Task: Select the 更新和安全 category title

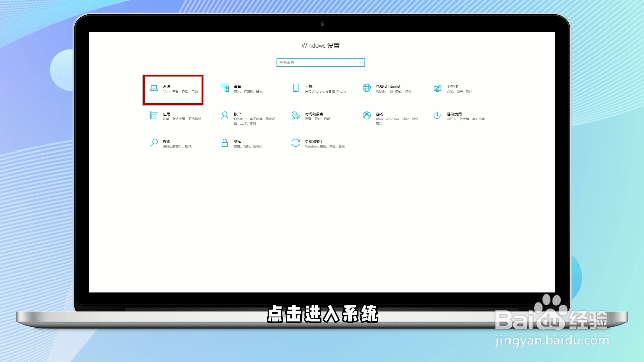Action: click(x=314, y=141)
